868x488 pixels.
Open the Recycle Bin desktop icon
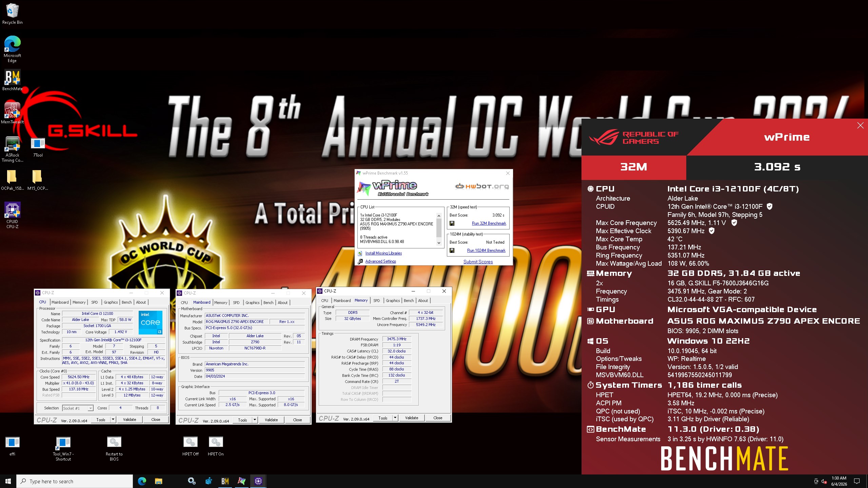[x=12, y=14]
